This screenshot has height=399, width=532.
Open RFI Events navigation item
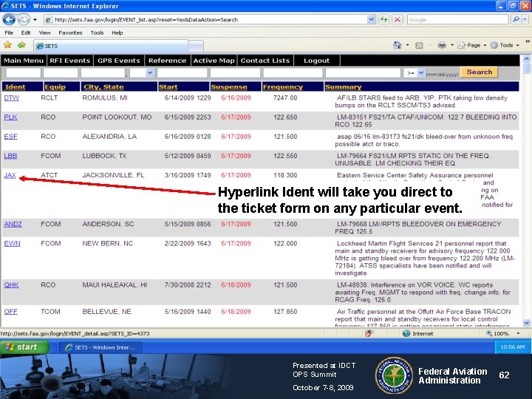coord(70,61)
